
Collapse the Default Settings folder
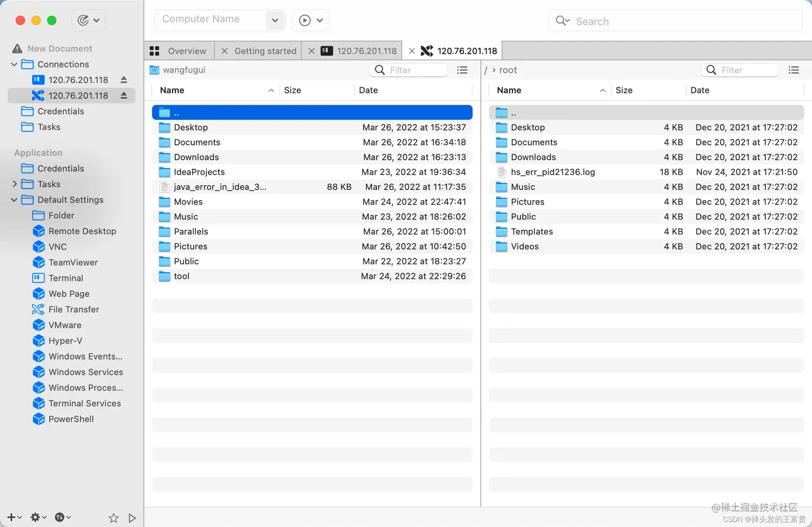14,200
